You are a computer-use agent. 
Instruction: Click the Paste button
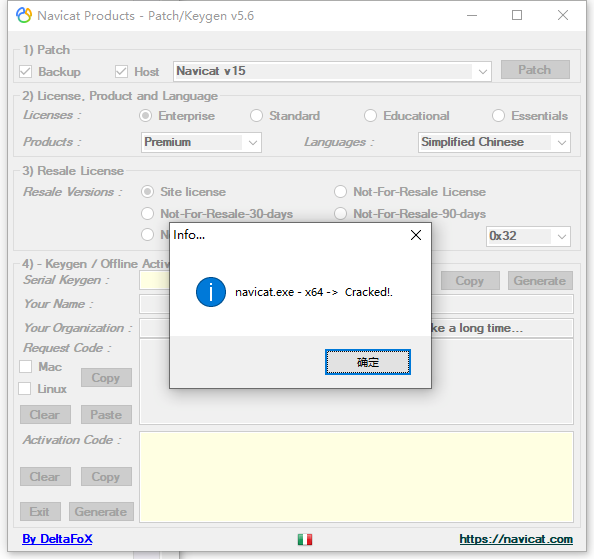pos(106,415)
